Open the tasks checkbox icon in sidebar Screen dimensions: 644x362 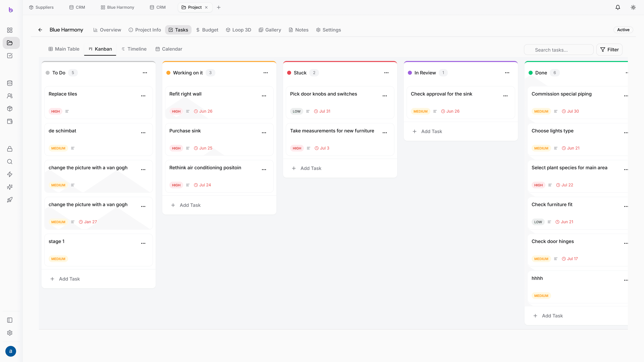pos(10,56)
